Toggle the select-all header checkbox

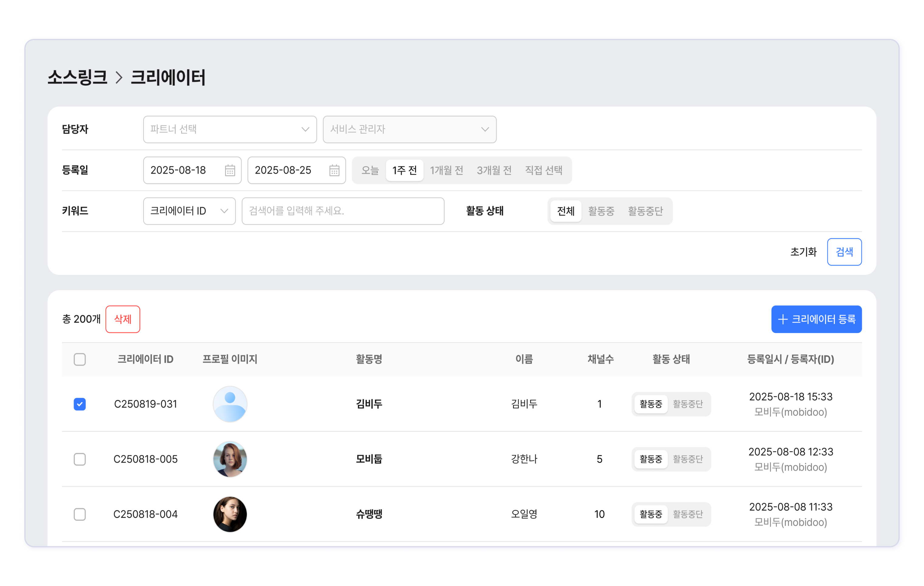(80, 360)
